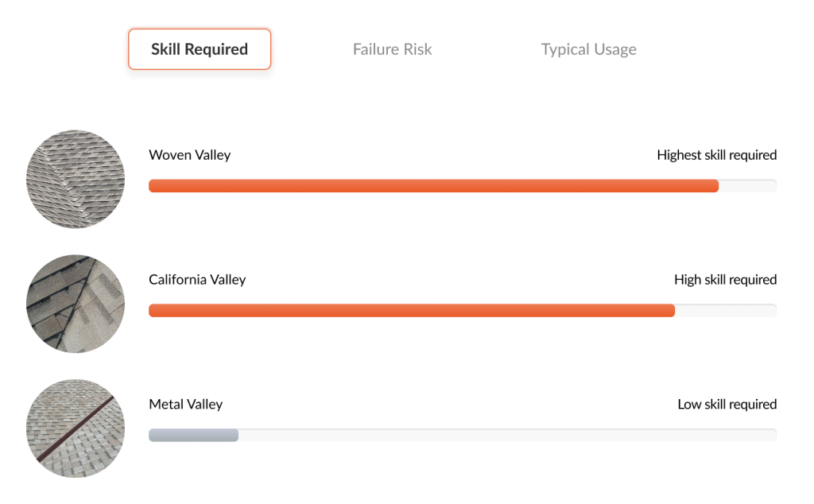Screen dimensions: 814x504
Task: Switch to the Failure Risk tab
Action: (x=392, y=49)
